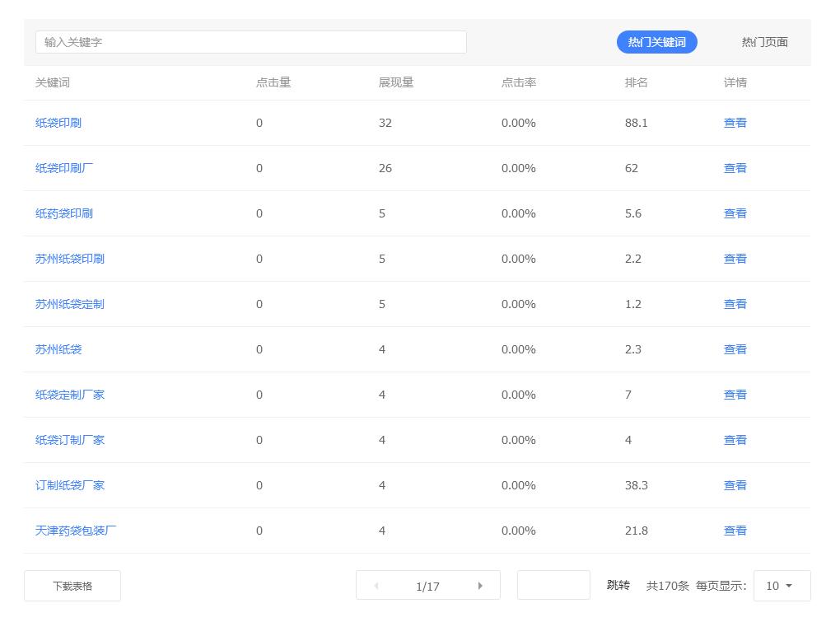The width and height of the screenshot is (840, 622).
Task: Select the 热门关键词 tab
Action: pyautogui.click(x=657, y=42)
